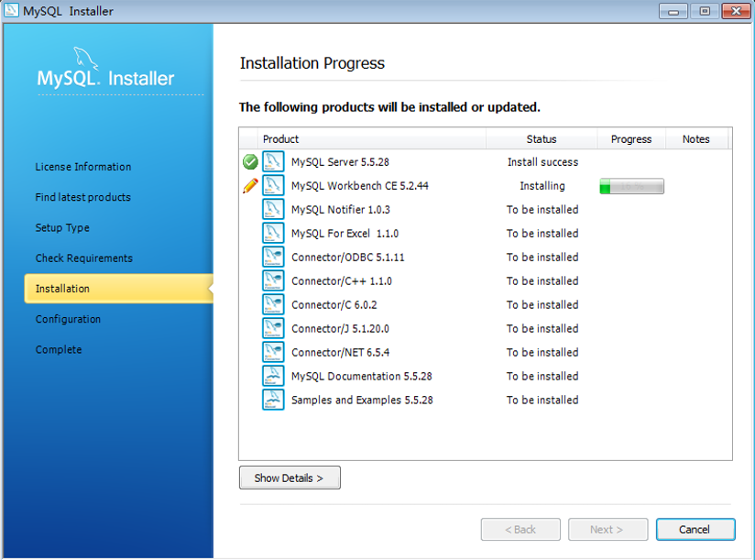Click the Connector/J 5.1.20.0 product icon
This screenshot has height=560, width=755.
pyautogui.click(x=273, y=328)
